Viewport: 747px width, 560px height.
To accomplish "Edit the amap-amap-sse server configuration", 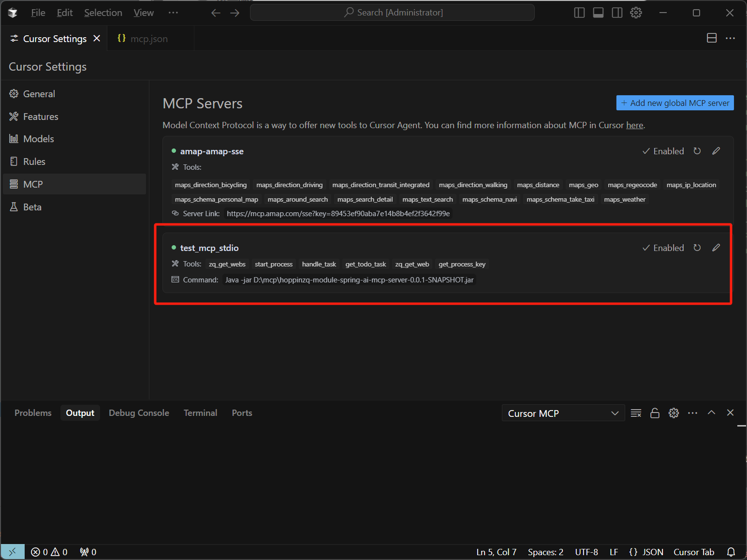I will point(716,151).
